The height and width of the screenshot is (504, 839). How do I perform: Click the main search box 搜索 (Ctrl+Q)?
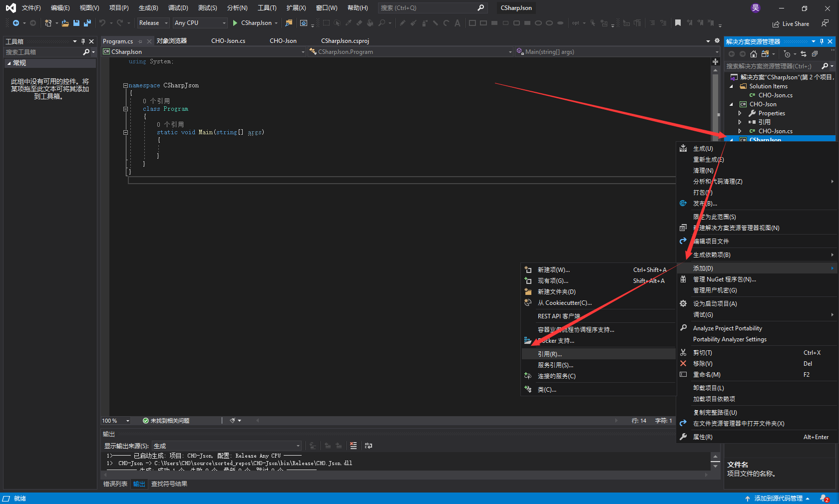[x=432, y=8]
